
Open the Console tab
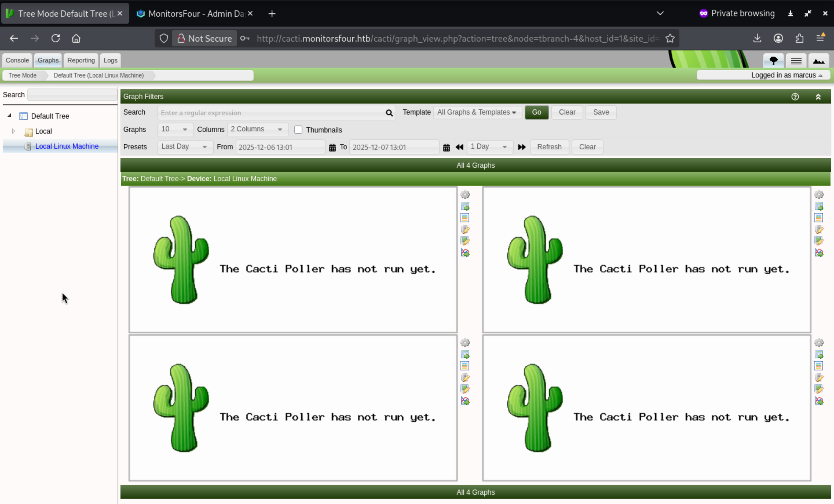17,60
